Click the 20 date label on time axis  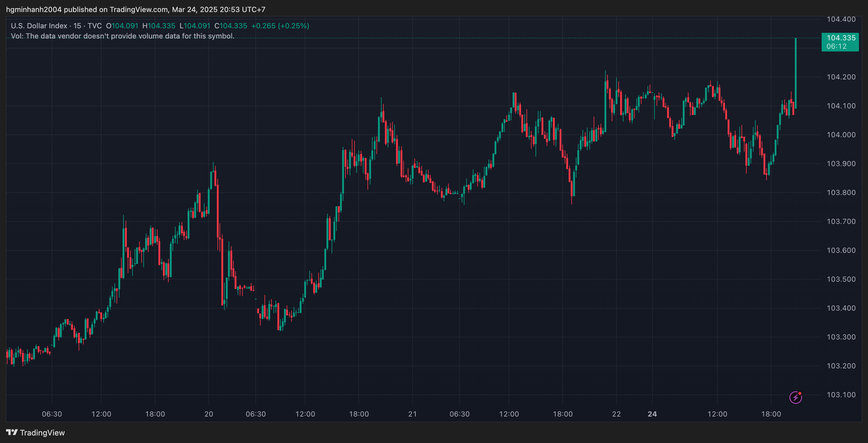[x=209, y=414]
